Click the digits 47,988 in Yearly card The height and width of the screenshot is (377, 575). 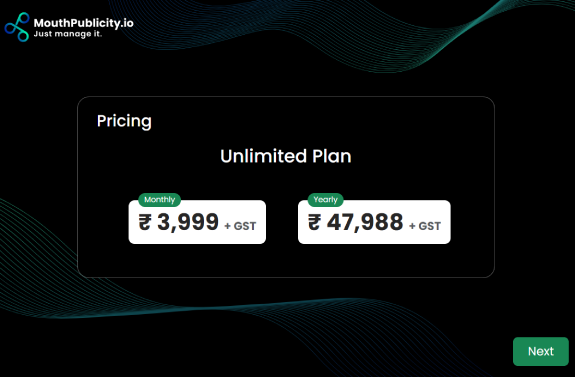coord(365,222)
